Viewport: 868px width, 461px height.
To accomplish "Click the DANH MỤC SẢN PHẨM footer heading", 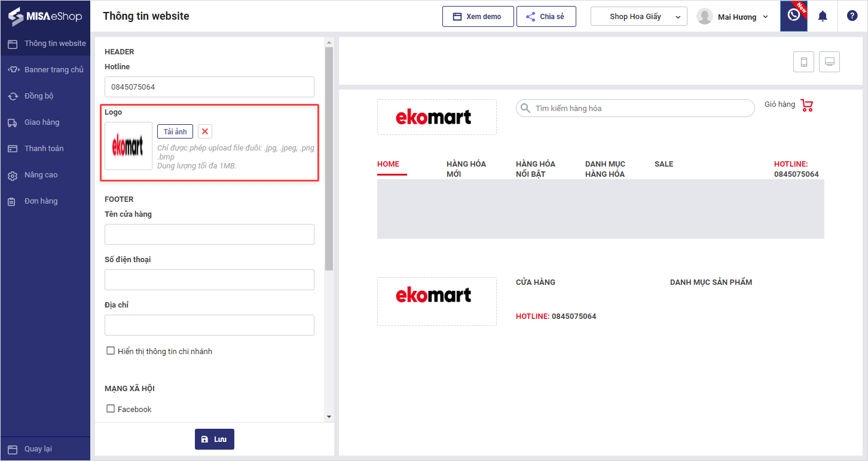I will click(711, 282).
